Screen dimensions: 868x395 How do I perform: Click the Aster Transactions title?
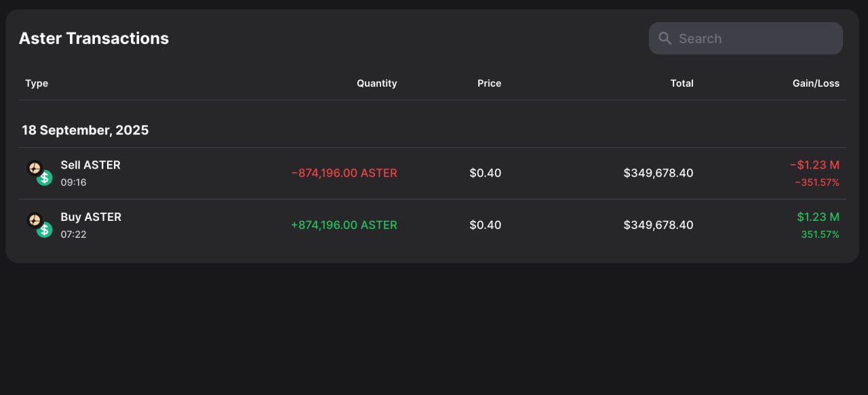(94, 39)
